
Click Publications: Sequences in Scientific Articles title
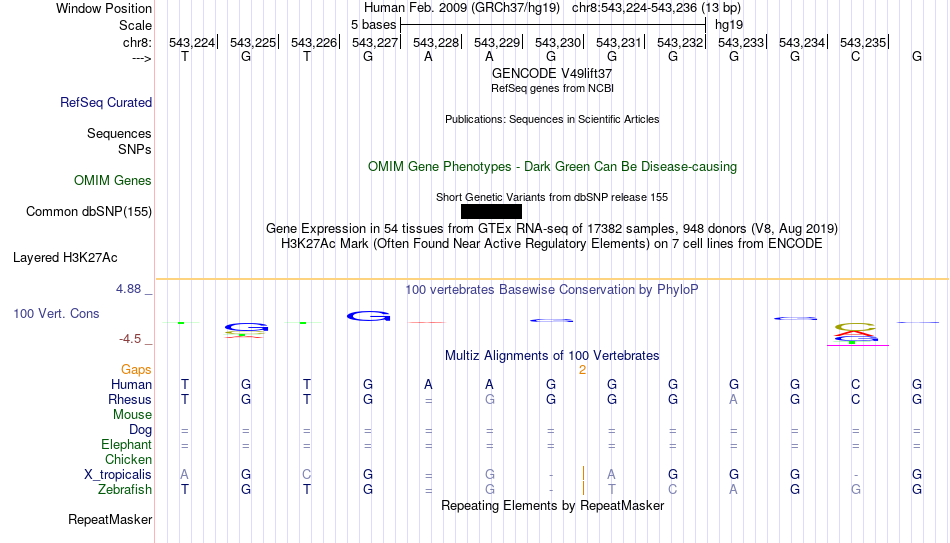tap(552, 119)
